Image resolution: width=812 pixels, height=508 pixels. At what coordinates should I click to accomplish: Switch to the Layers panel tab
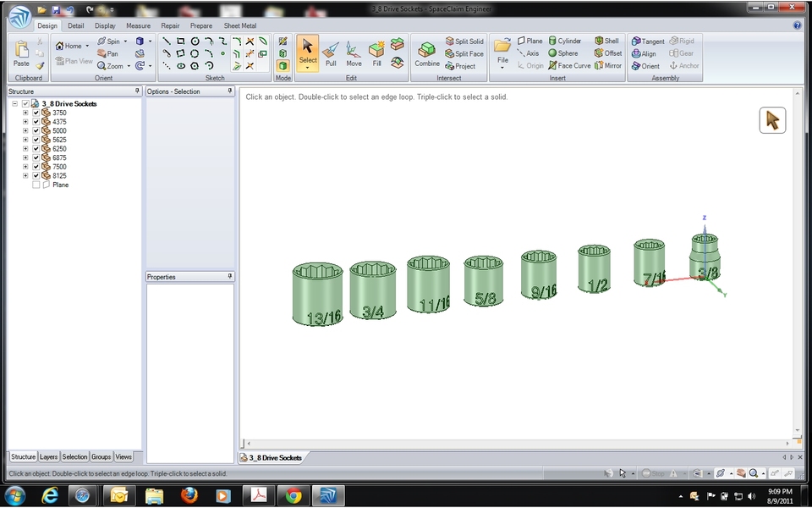[x=48, y=456]
